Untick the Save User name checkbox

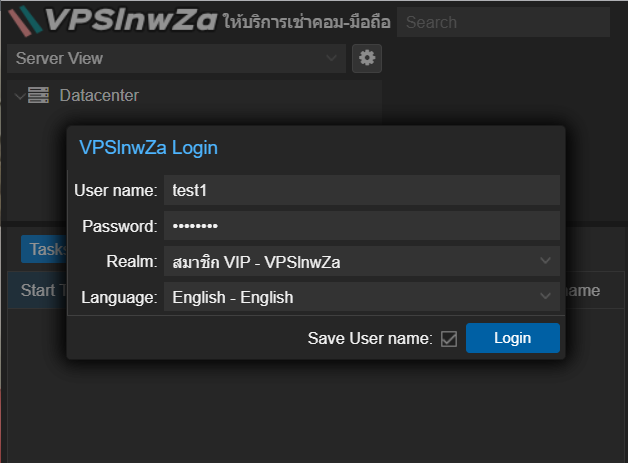click(x=449, y=339)
